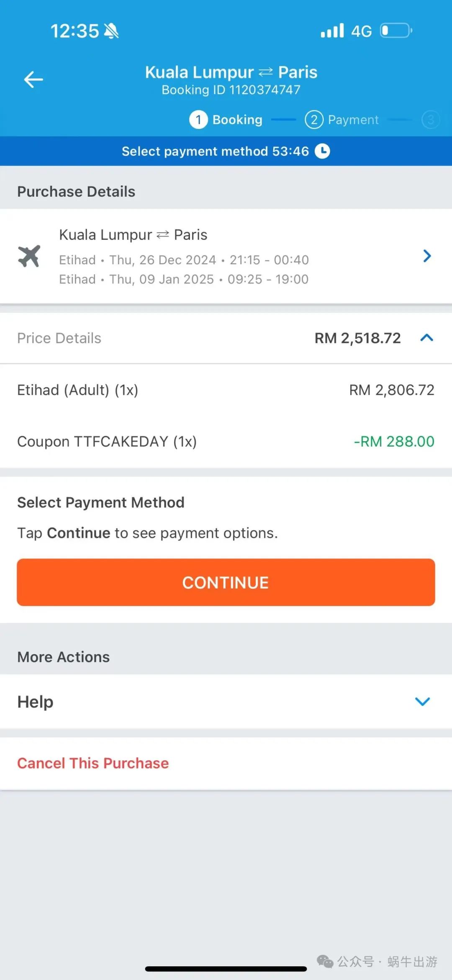Tap the step 1 circle icon
The image size is (452, 980).
198,120
